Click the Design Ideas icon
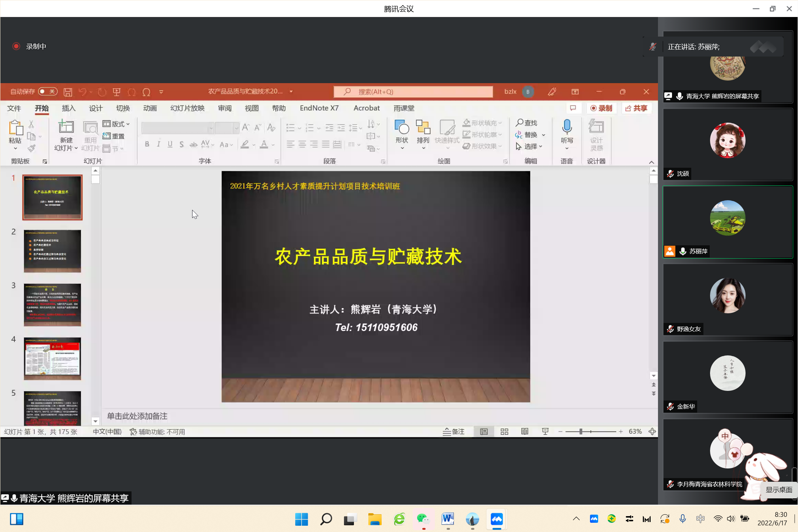Screen dimensions: 798x532 [596, 127]
